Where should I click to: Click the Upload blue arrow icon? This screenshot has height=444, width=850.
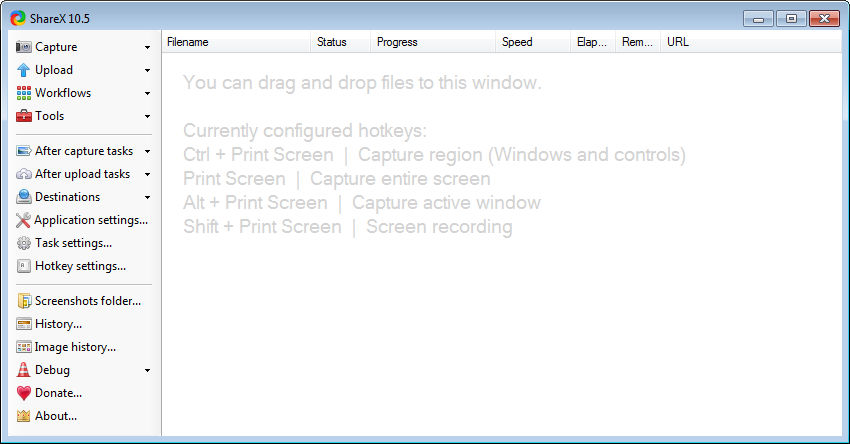pos(24,70)
